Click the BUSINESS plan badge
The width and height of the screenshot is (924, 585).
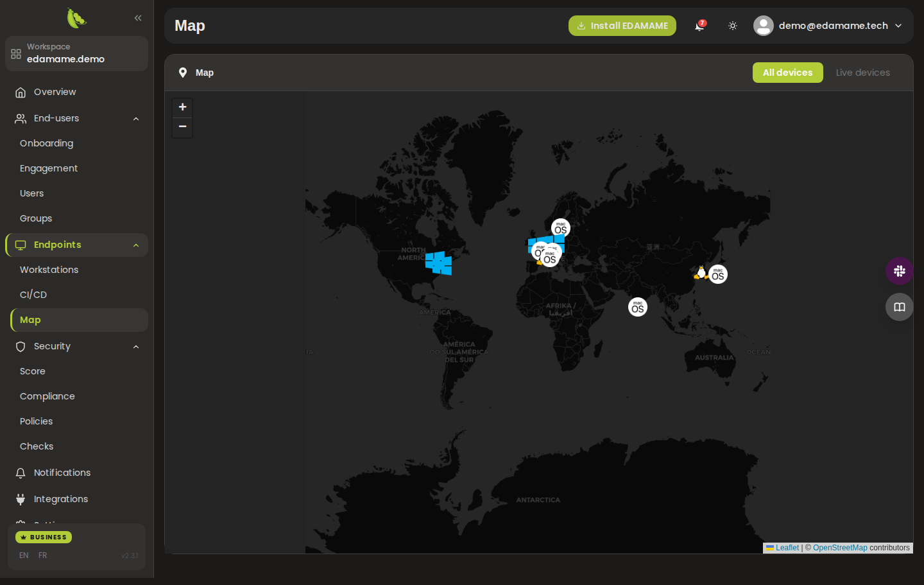point(44,537)
